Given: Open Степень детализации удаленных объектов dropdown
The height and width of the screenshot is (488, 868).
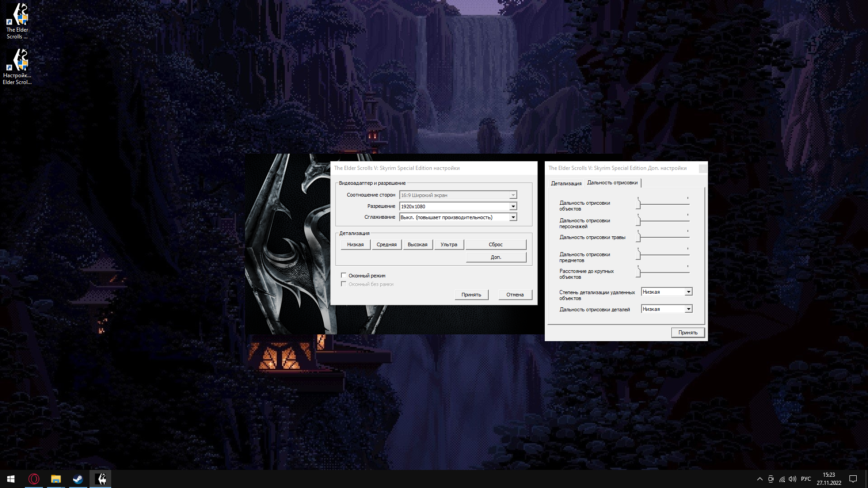Looking at the screenshot, I should (x=667, y=292).
